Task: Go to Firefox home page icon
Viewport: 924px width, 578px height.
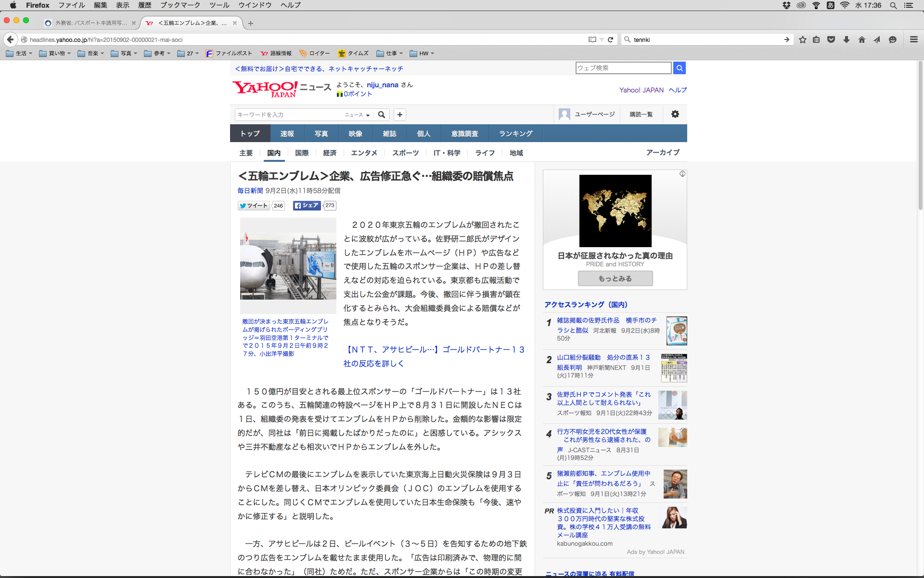Action: [x=862, y=39]
